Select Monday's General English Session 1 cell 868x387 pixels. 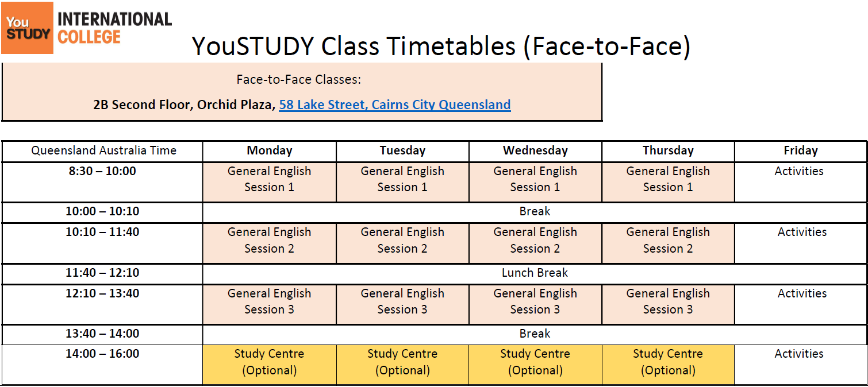pyautogui.click(x=269, y=179)
